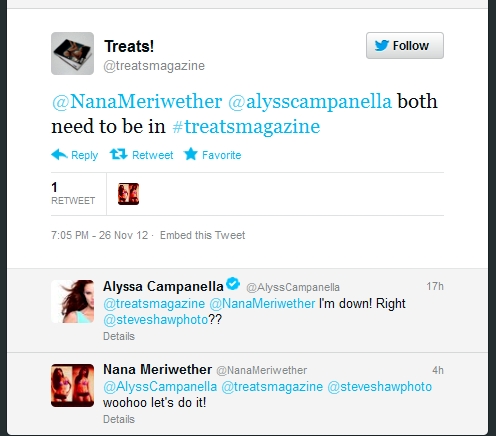Open Alyssa Campanella's profile picture
This screenshot has height=436, width=496.
tap(72, 301)
